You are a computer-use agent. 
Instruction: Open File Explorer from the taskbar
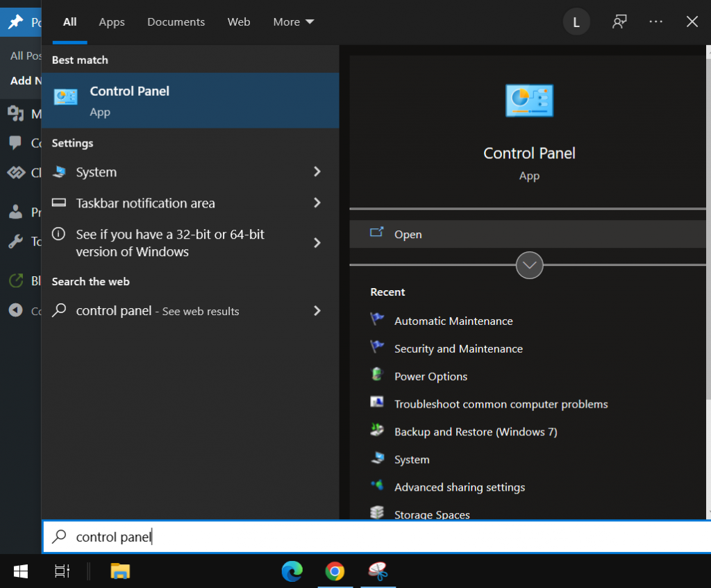coord(121,571)
